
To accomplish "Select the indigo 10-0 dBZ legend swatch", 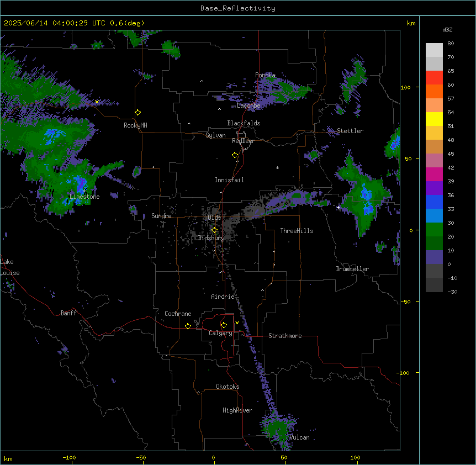I will coord(434,257).
